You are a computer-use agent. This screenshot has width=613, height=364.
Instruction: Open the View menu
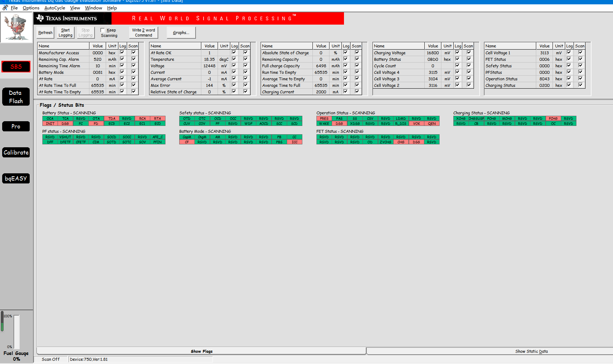tap(75, 8)
